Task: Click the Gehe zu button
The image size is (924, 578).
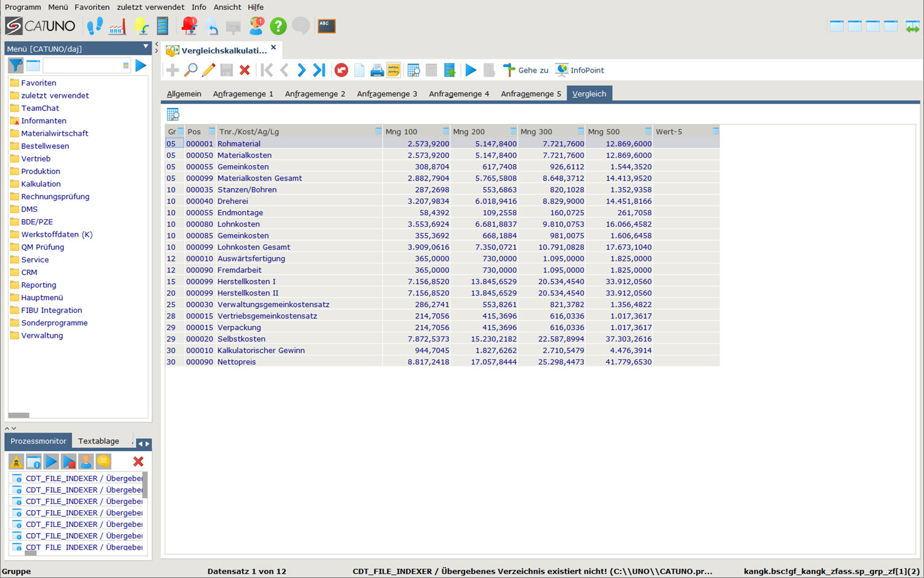Action: tap(525, 70)
